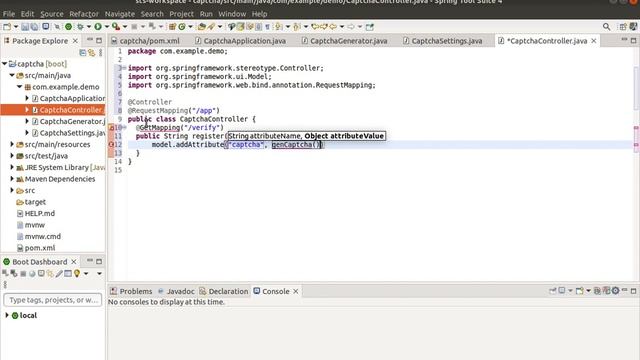Click the pencil edit icon in Boot Dashboard
This screenshot has height=360, width=640.
(59, 273)
